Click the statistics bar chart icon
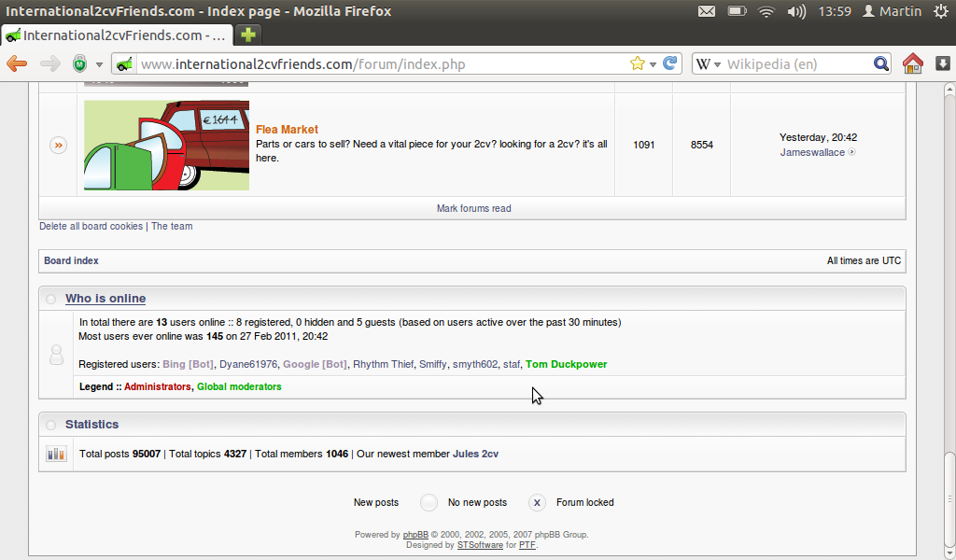Image resolution: width=956 pixels, height=560 pixels. tap(56, 454)
